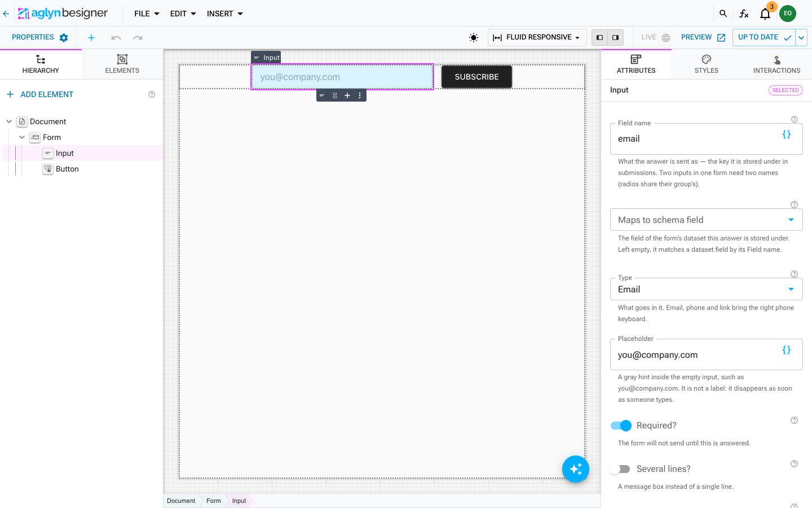Viewport: 812px width, 508px height.
Task: Switch to the Elements tab
Action: coord(122,64)
